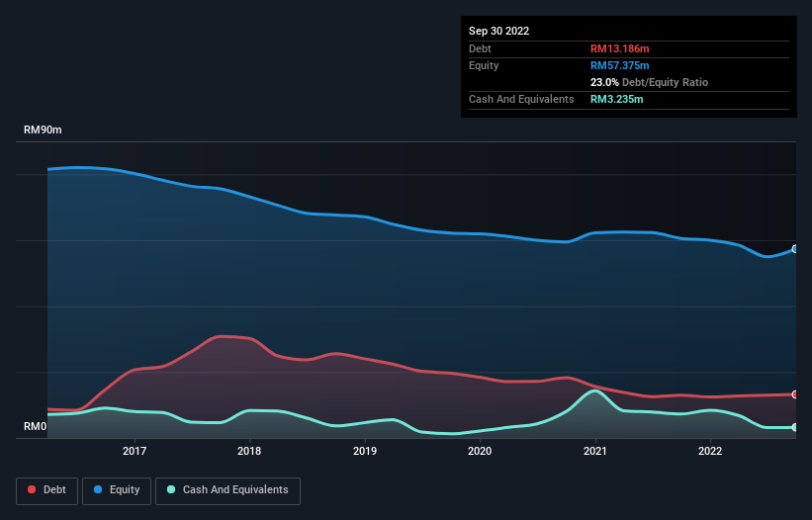Click the Equity label in tooltip

click(484, 65)
